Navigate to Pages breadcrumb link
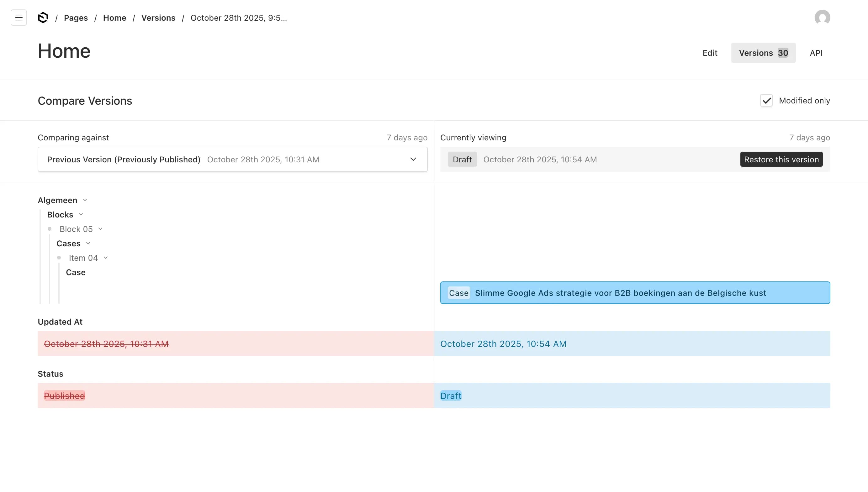Viewport: 868px width, 492px height. (76, 18)
